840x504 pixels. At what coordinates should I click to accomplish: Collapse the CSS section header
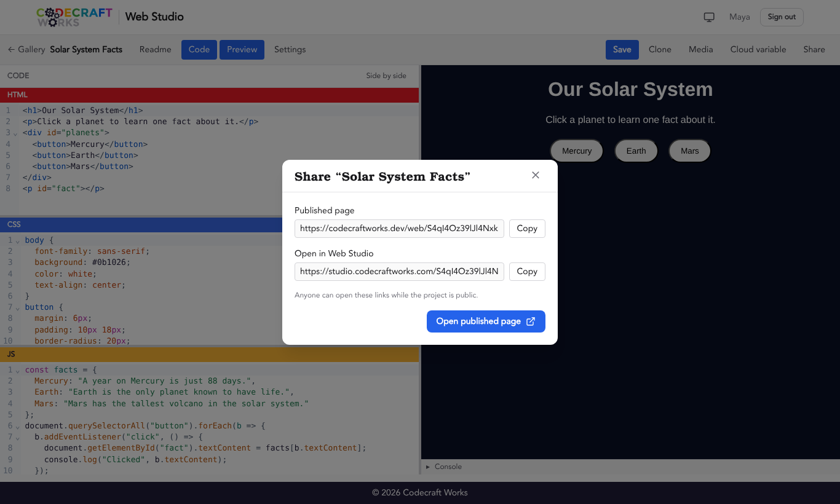(x=209, y=224)
